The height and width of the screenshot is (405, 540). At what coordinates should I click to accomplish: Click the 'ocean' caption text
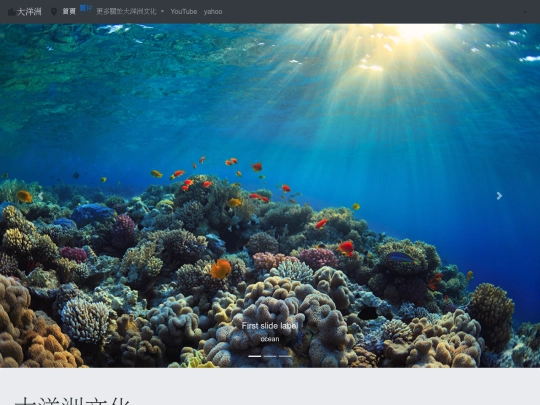coord(270,339)
